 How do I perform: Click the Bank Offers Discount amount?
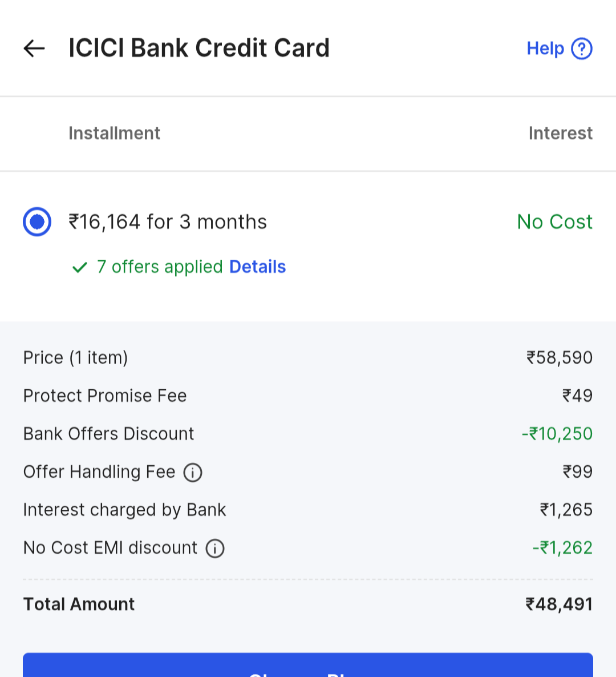pyautogui.click(x=557, y=434)
